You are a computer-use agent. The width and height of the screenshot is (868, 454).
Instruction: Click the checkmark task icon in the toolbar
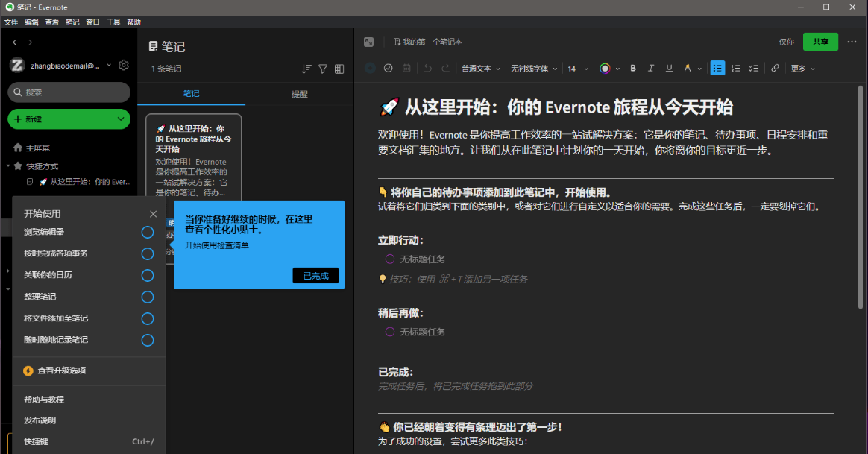(388, 68)
